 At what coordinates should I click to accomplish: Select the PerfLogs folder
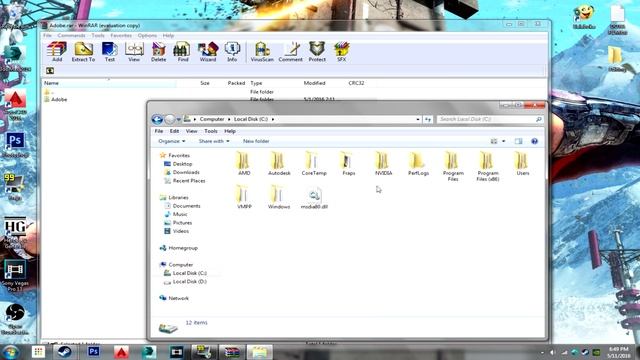[418, 164]
